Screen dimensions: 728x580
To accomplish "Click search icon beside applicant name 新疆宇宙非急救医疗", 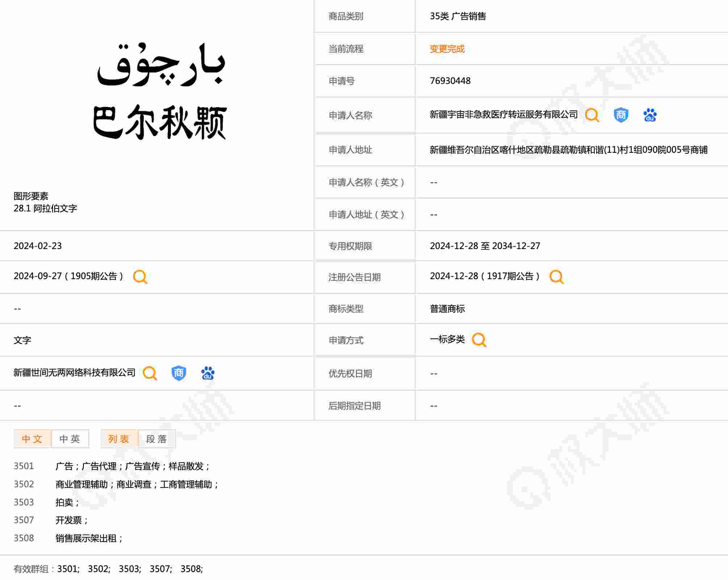I will coord(592,115).
